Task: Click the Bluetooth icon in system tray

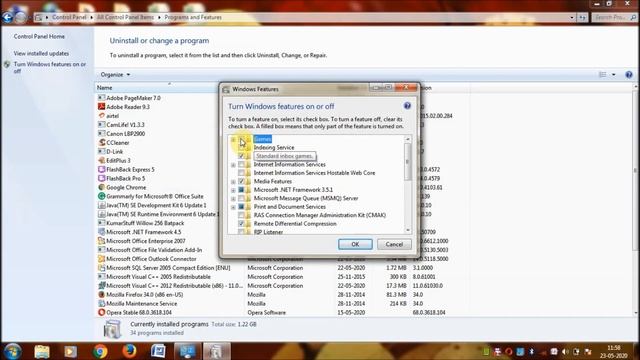Action: pyautogui.click(x=531, y=351)
